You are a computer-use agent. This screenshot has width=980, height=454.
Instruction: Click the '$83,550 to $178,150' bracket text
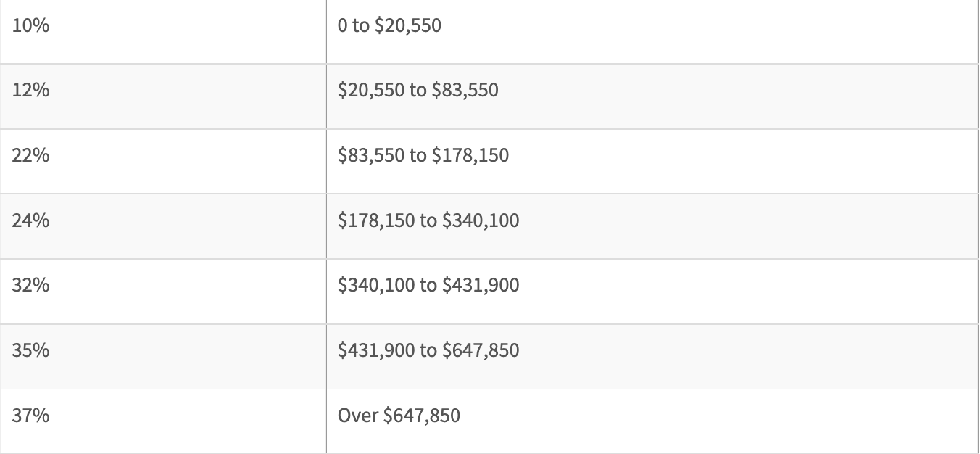tap(423, 155)
